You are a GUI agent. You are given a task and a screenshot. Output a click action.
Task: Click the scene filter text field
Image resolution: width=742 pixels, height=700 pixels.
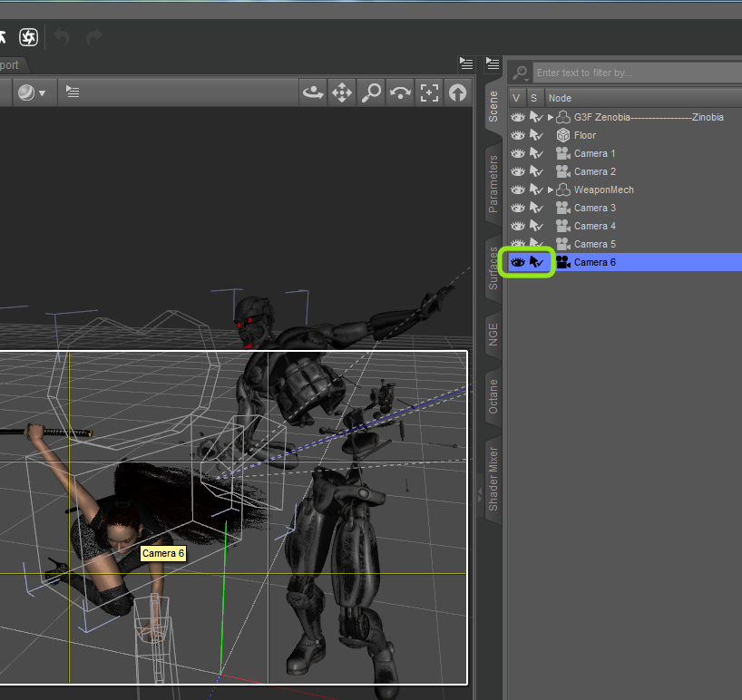click(x=635, y=73)
